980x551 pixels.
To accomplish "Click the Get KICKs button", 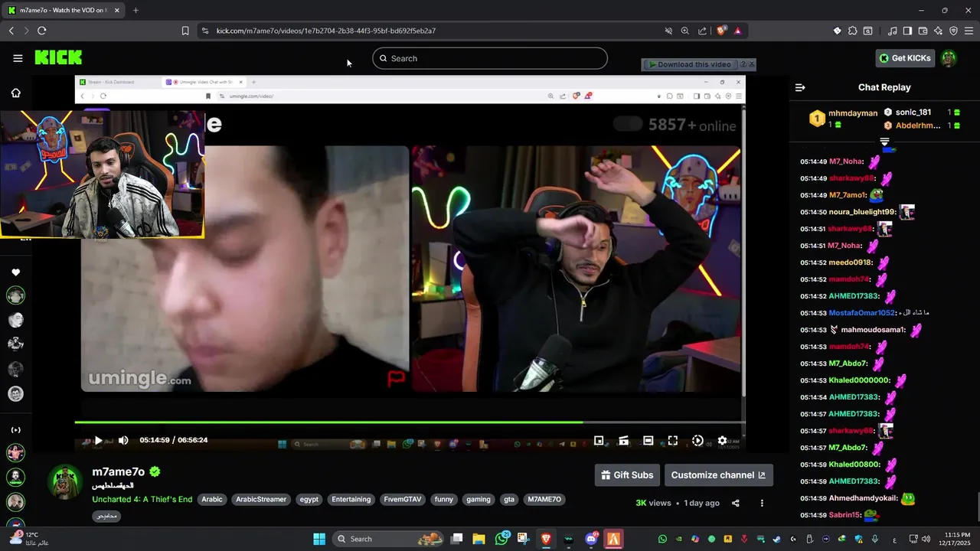I will (x=905, y=58).
